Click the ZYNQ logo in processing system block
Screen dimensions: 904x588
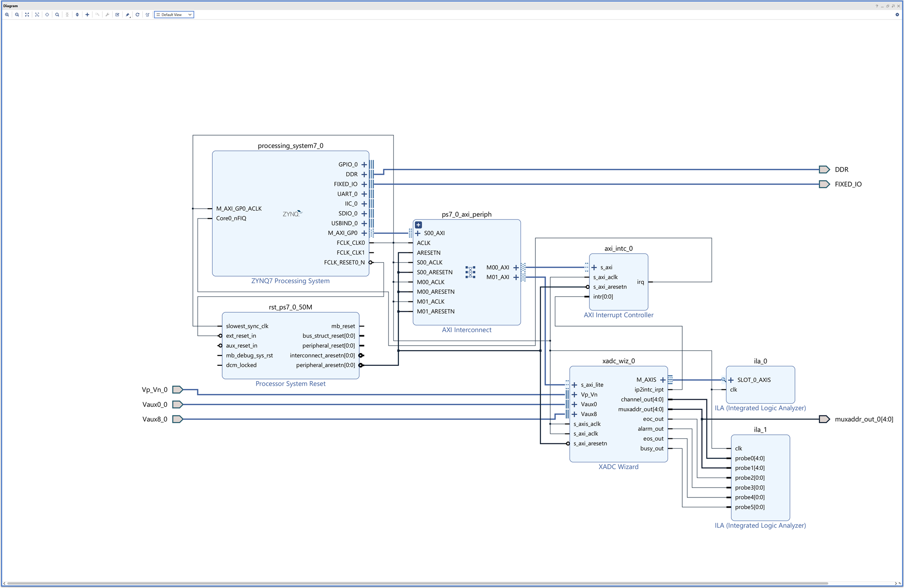[292, 214]
